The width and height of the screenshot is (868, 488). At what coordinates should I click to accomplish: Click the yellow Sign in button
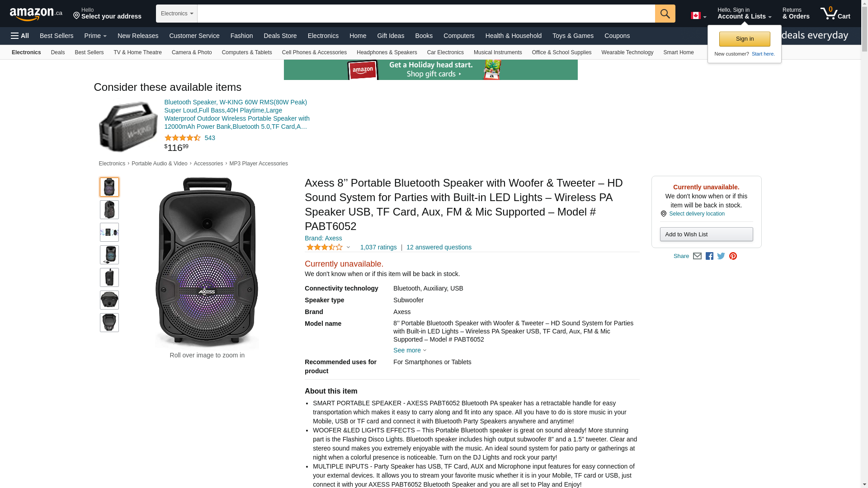(745, 39)
